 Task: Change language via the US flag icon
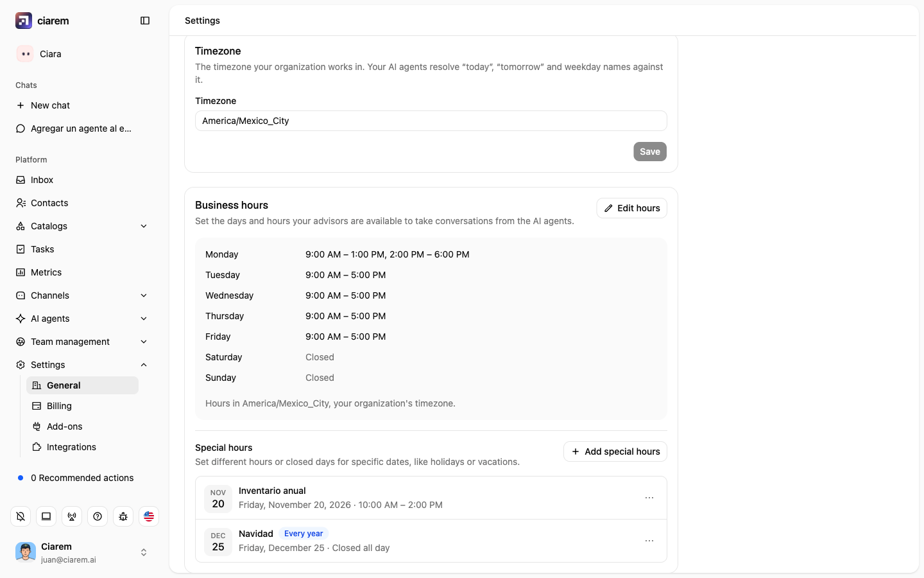149,516
